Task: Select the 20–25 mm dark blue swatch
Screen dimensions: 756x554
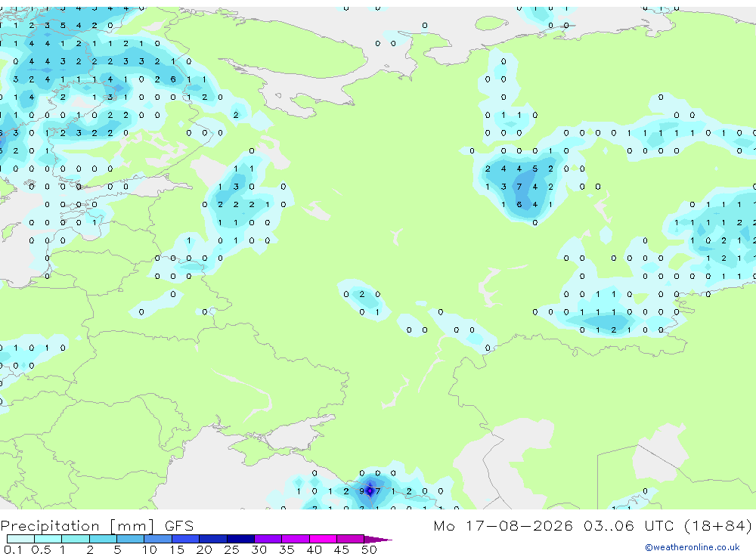Action: tap(212, 539)
